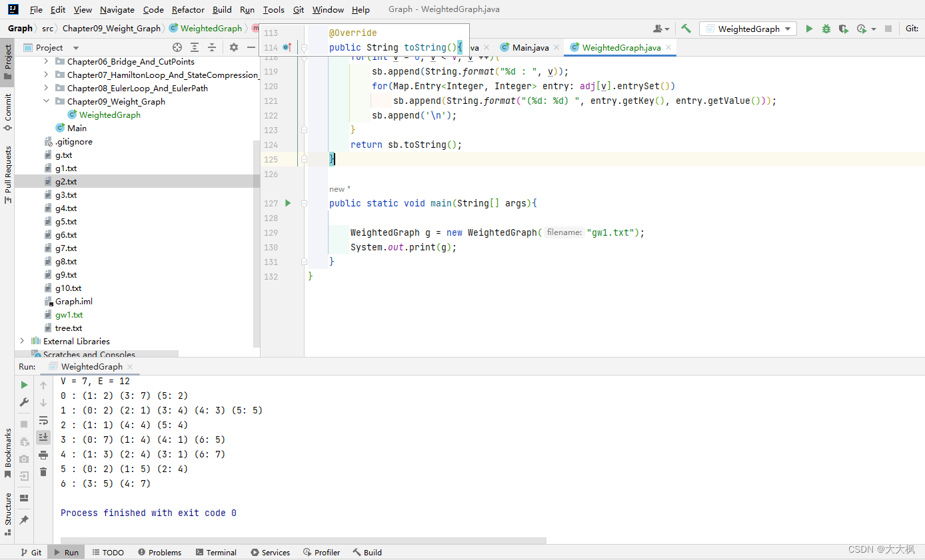
Task: Expand the Chapter07_HamiltonLoop folder
Action: 46,75
